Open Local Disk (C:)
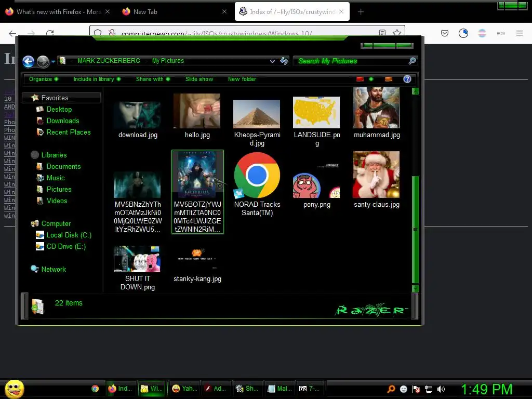532x399 pixels. (x=69, y=235)
